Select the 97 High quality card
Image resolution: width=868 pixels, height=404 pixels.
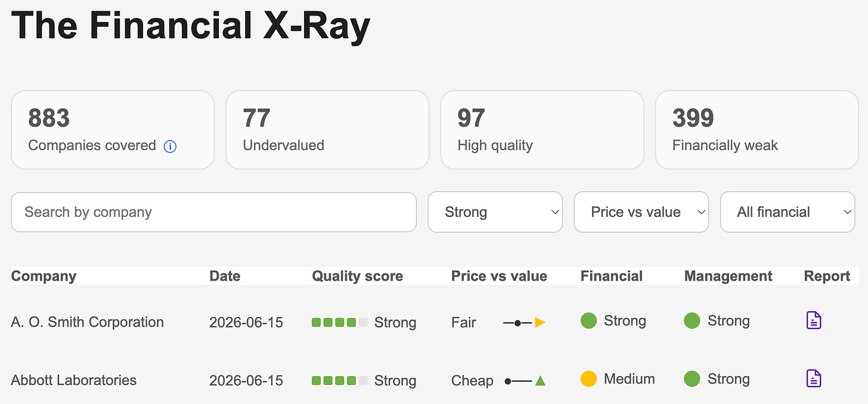(542, 130)
